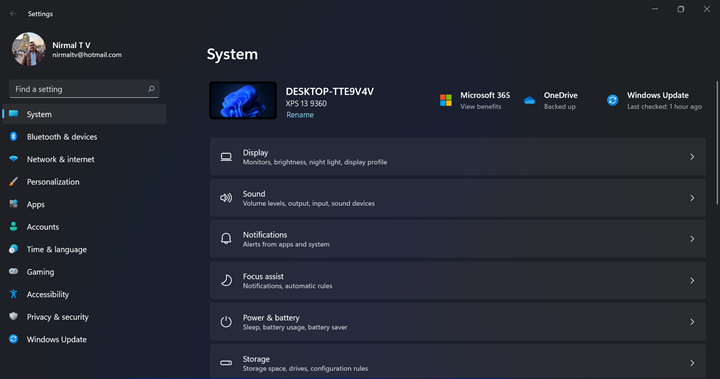Click the Privacy & security shield icon
The height and width of the screenshot is (379, 720).
(14, 316)
